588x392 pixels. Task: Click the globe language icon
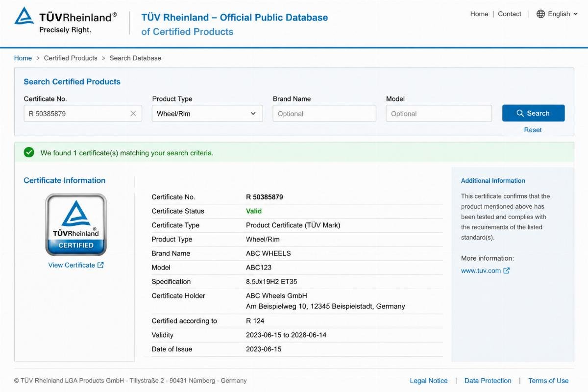[540, 14]
